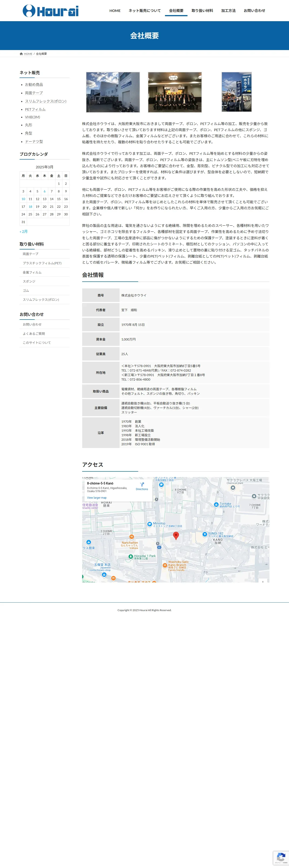Click the 2019年 ISO 9001 取得 entry
Screen dimensions: 289x868
(138, 444)
